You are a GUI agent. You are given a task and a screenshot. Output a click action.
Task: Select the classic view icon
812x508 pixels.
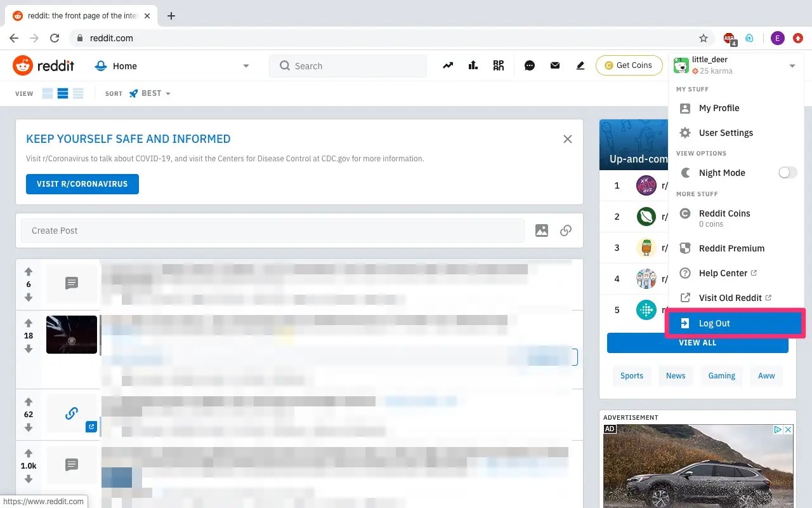click(x=63, y=93)
